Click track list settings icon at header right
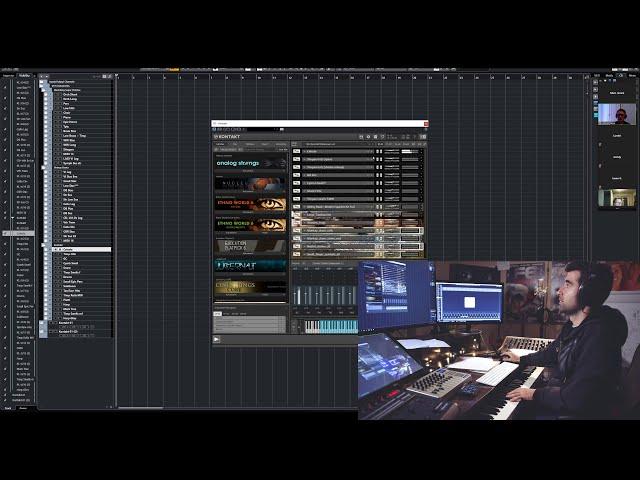 (110, 76)
